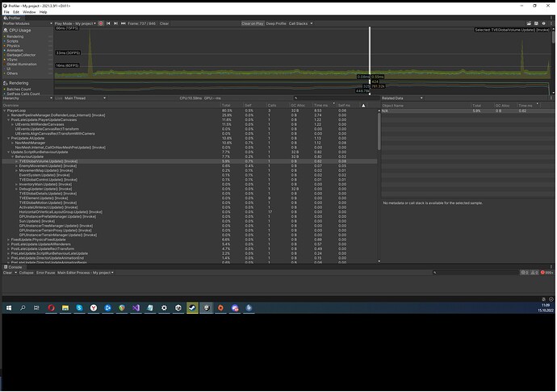Go to the previous frame
Screen dimensions: 557x392
[108, 23]
